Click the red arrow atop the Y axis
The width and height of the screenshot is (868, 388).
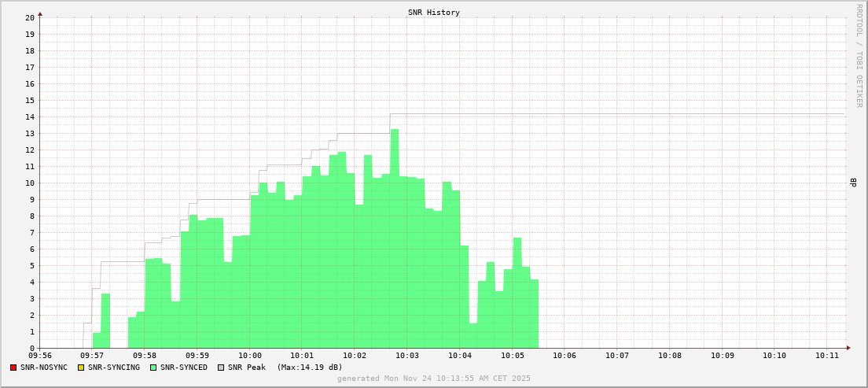[40, 13]
